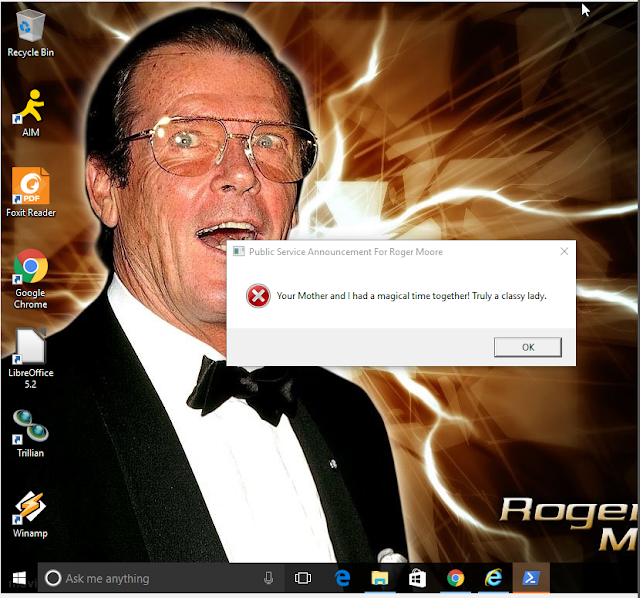The height and width of the screenshot is (598, 640).
Task: Open the Windows Start menu
Action: tap(19, 578)
